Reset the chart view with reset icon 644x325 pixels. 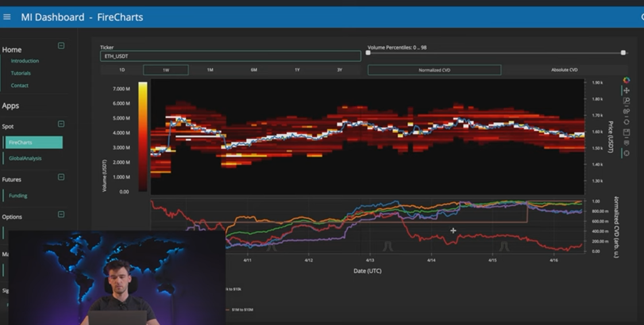tap(626, 122)
